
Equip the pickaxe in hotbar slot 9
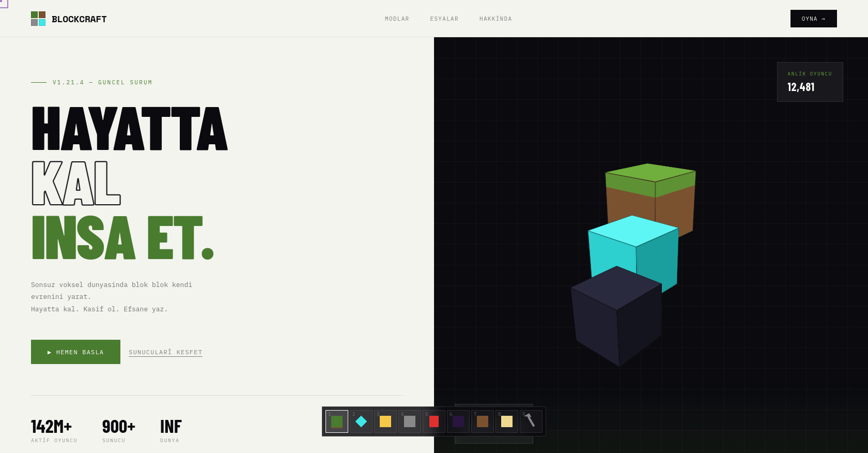pyautogui.click(x=531, y=421)
